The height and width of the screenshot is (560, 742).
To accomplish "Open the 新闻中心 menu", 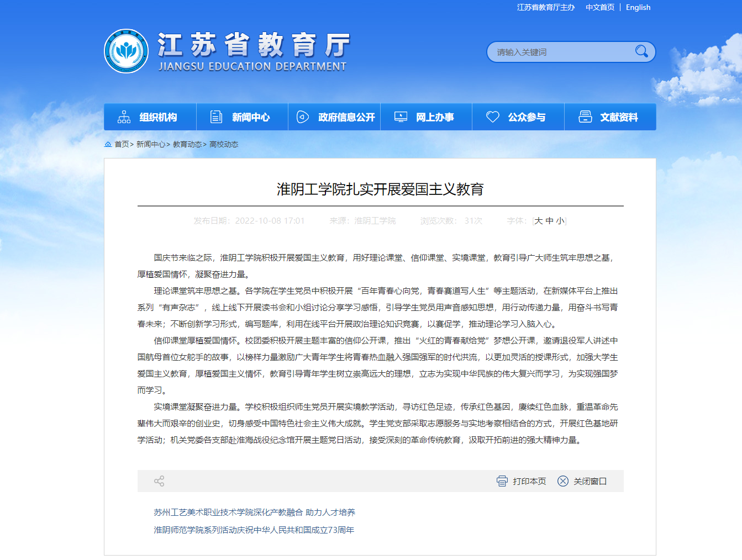I will 242,117.
